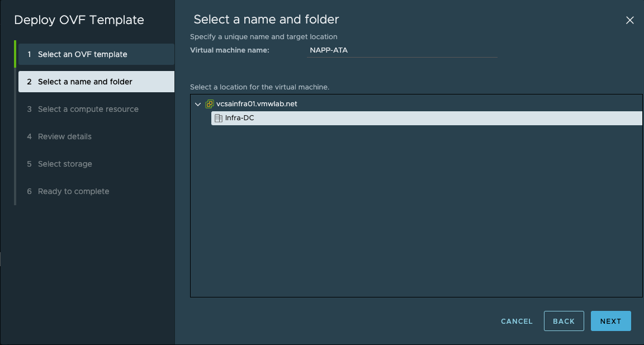Click the BACK button
The height and width of the screenshot is (345, 644).
point(564,321)
